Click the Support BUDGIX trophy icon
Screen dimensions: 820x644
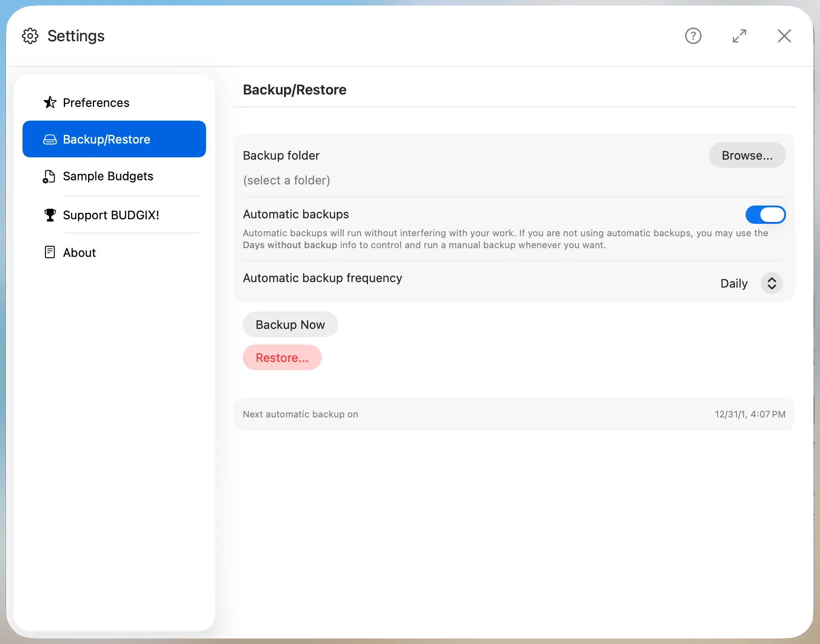(50, 215)
